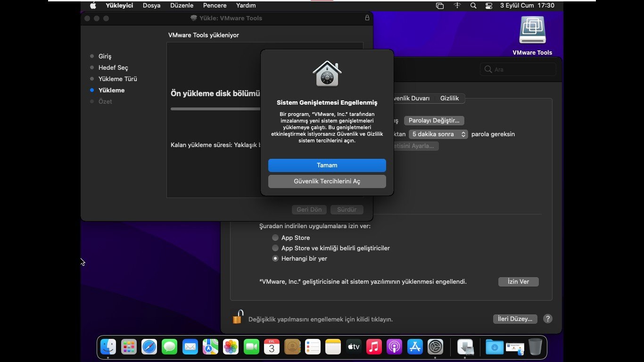644x362 pixels.
Task: Click the Giriş step in installer sidebar
Action: (x=105, y=56)
